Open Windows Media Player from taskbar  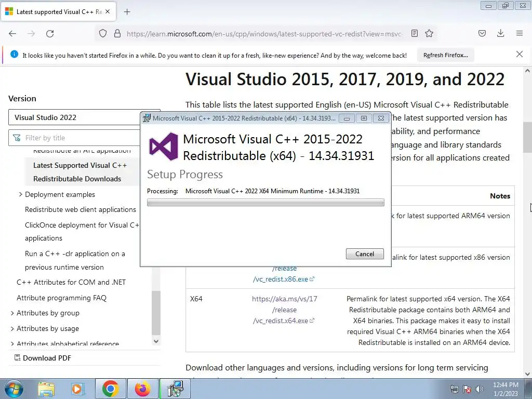[x=77, y=389]
